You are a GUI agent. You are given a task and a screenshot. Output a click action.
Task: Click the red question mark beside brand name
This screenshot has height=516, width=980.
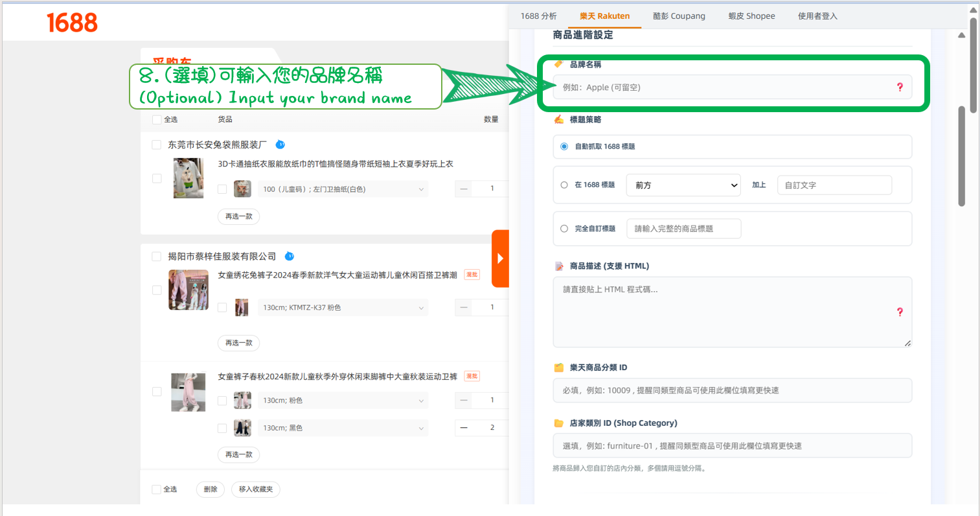tap(899, 87)
